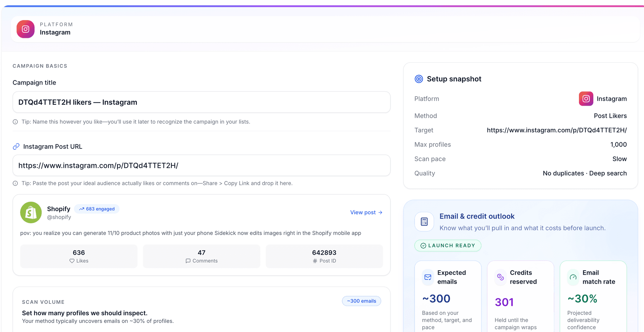Open the post with the View post link
Viewport: 644px width, 332px height.
point(366,212)
